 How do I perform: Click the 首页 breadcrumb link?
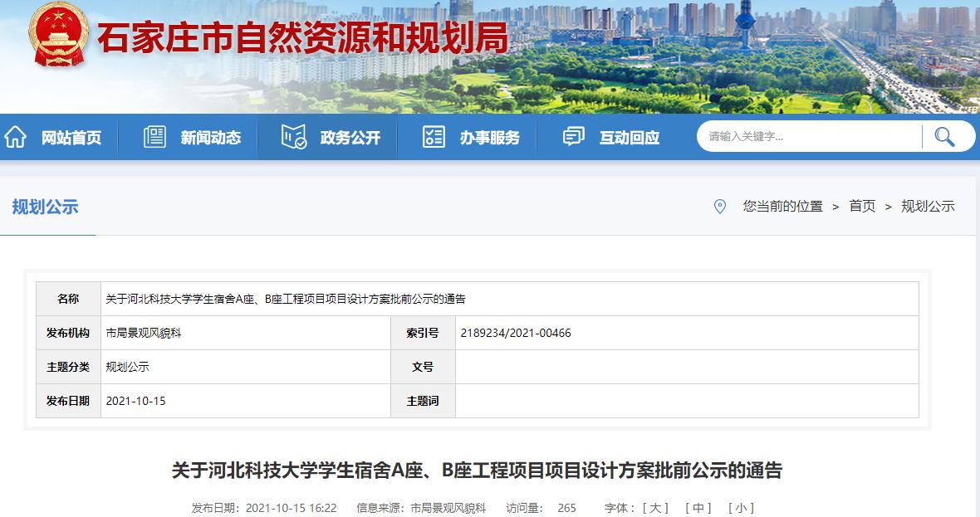pos(862,207)
